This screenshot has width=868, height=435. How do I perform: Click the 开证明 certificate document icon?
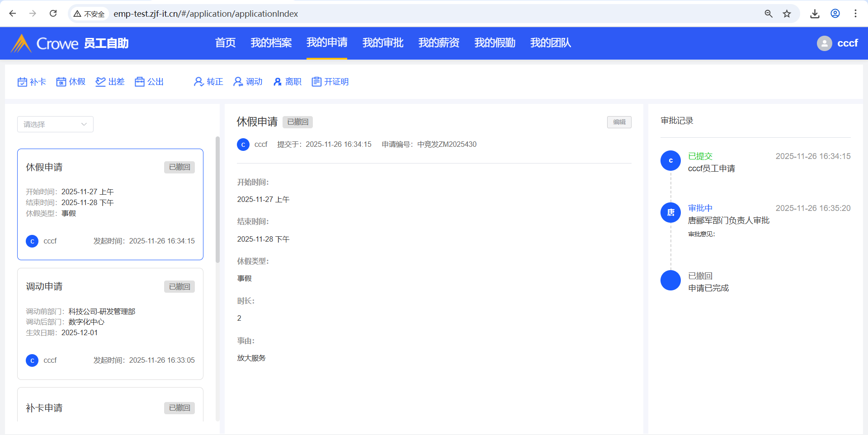pos(316,82)
